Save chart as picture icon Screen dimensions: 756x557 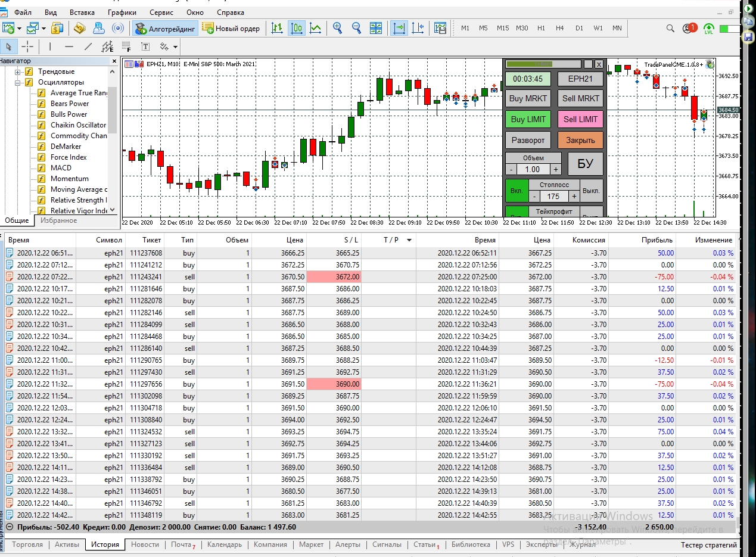tap(440, 28)
